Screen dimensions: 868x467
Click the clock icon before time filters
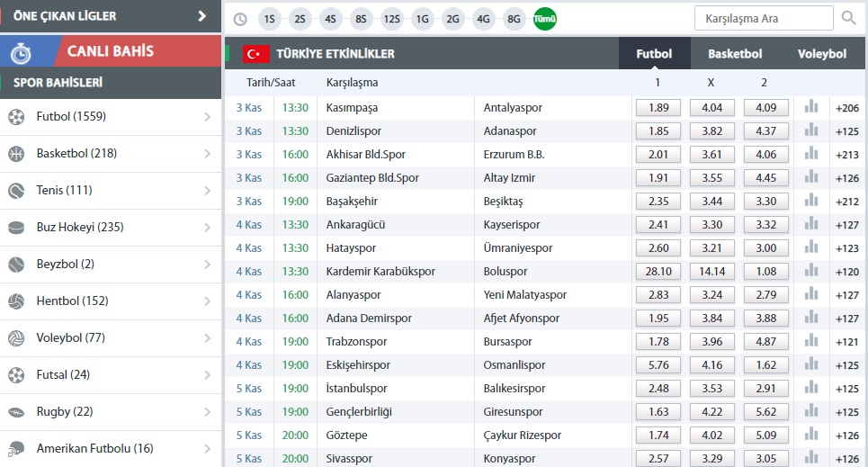click(239, 20)
